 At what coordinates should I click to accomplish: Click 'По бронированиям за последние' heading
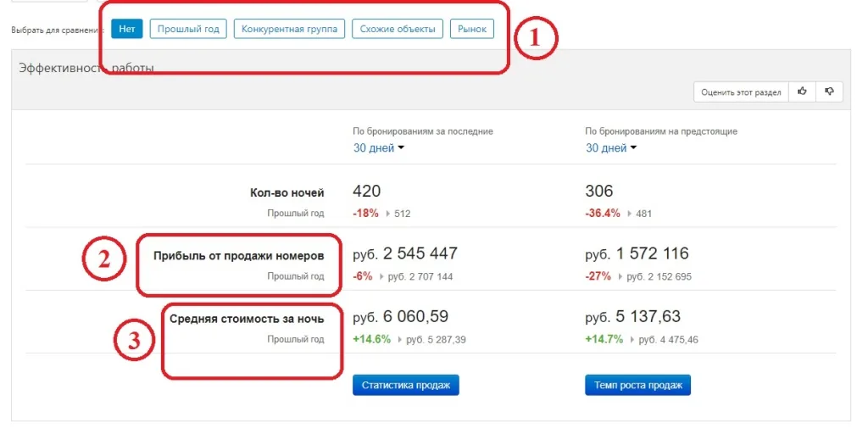[x=423, y=131]
